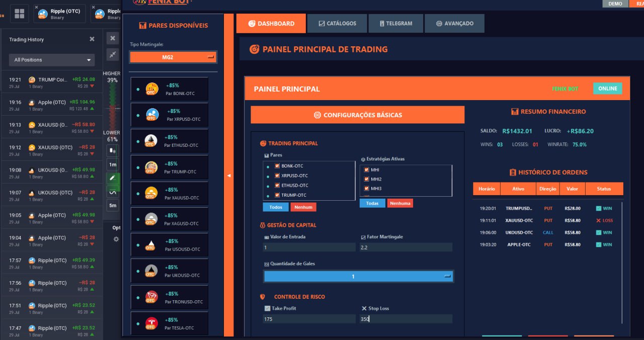Select the 1m timeframe tool
This screenshot has height=340, width=644.
click(x=113, y=164)
